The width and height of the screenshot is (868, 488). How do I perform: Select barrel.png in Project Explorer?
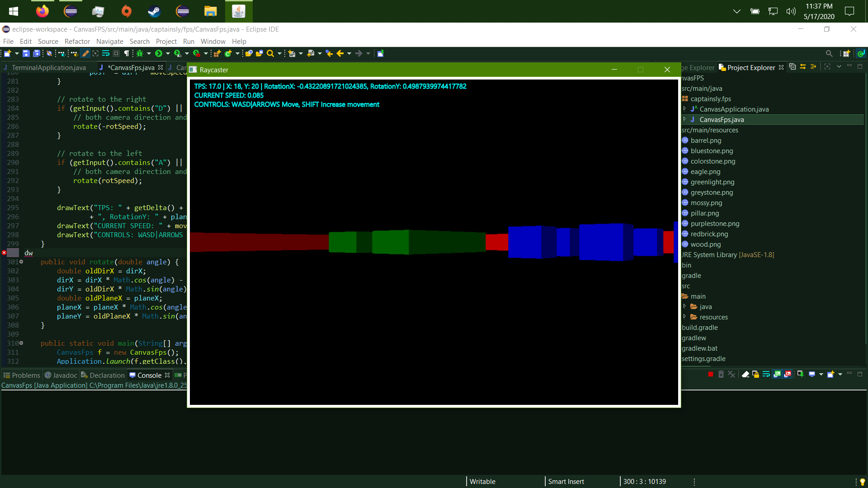pyautogui.click(x=705, y=141)
